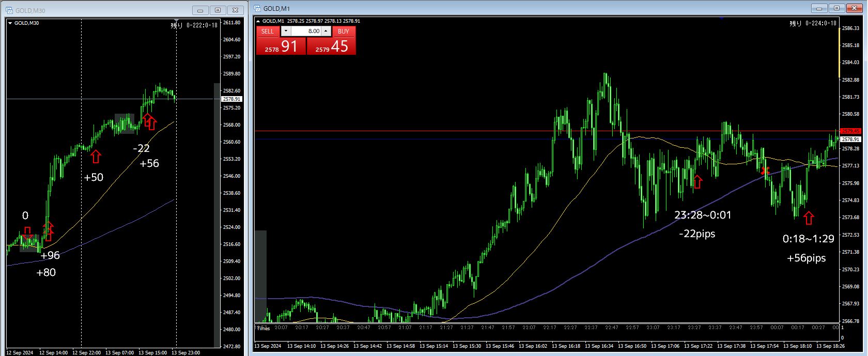Click '13 Sep 23:00' on M30 time axis
Image resolution: width=868 pixels, height=356 pixels.
186,353
